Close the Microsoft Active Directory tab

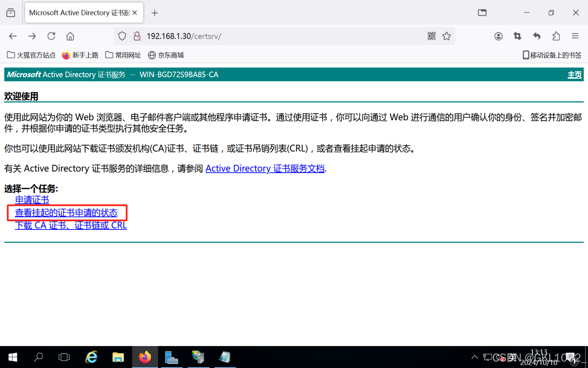point(135,13)
